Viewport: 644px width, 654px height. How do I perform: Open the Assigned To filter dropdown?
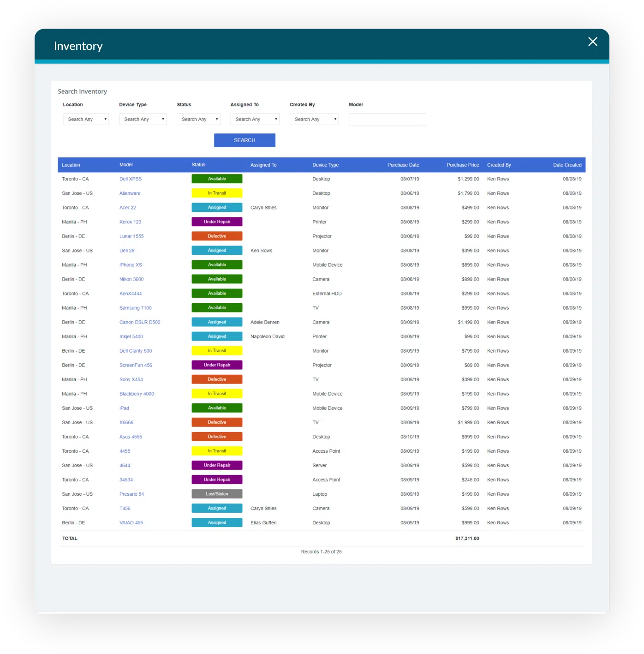point(254,119)
